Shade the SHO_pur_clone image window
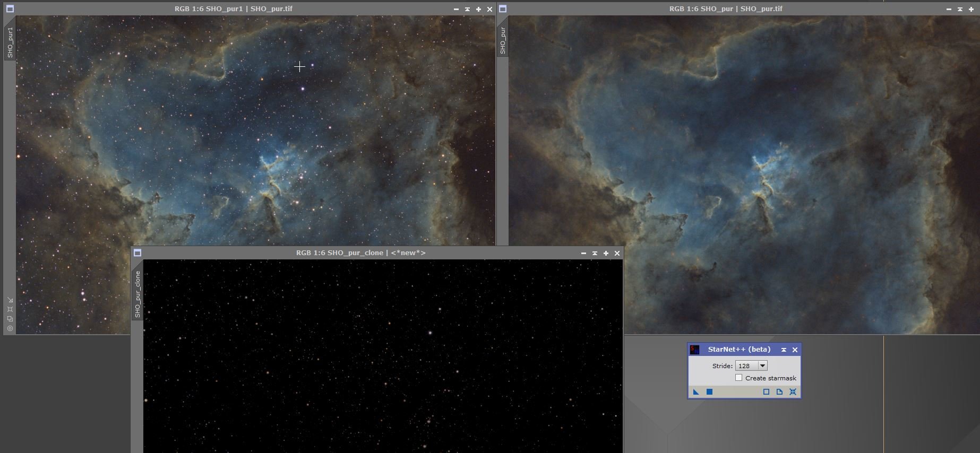Screen dimensions: 980x453 coord(595,253)
